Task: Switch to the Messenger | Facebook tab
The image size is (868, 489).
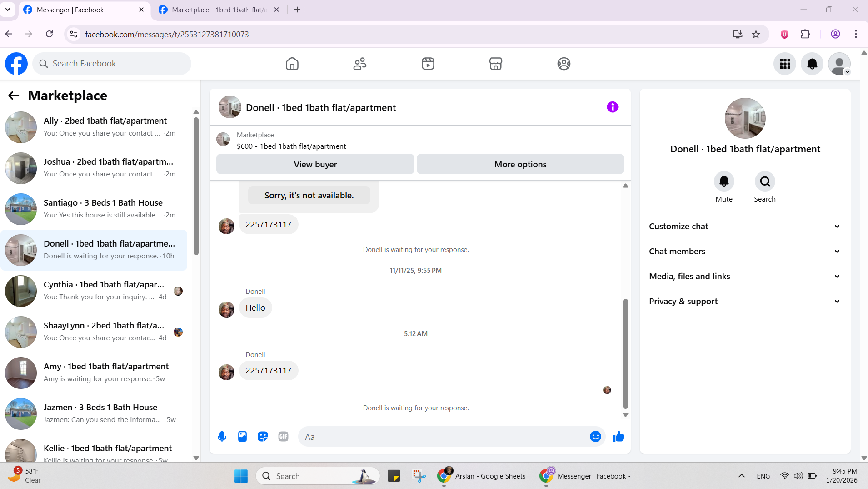Action: [84, 10]
